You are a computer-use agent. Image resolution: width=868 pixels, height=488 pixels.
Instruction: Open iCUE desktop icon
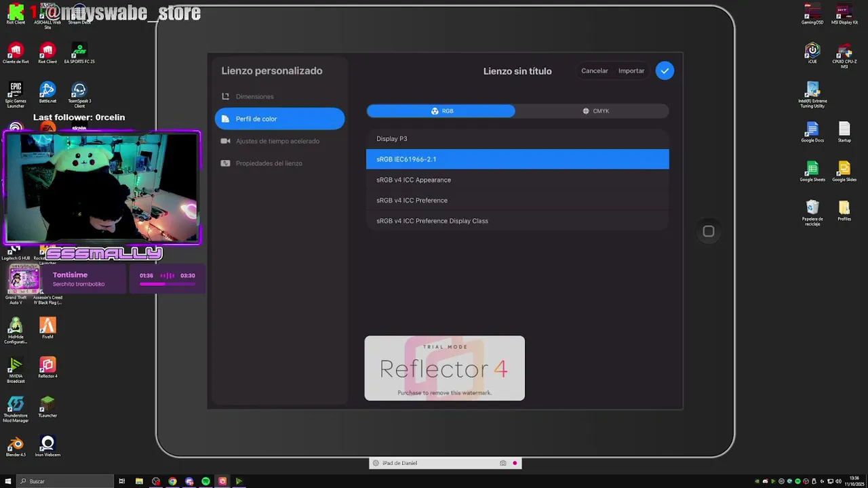812,54
